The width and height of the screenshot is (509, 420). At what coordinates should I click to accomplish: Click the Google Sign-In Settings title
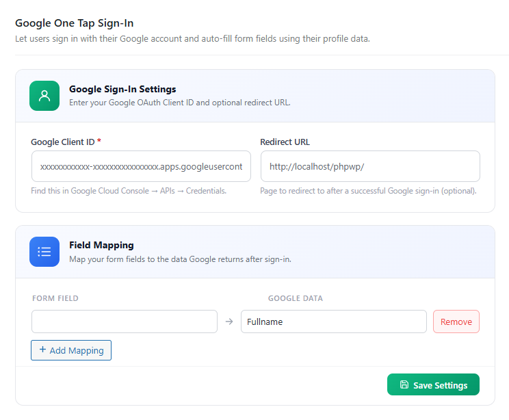(x=122, y=89)
